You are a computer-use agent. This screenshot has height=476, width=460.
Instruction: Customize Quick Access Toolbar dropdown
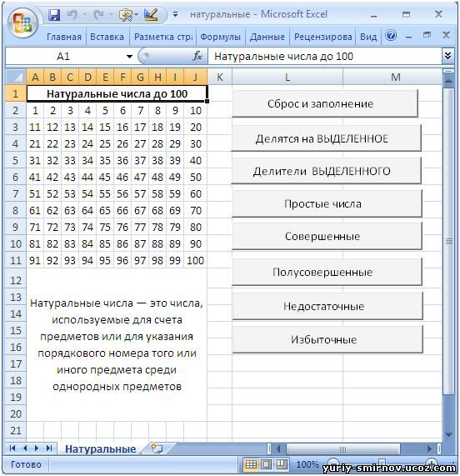coord(175,14)
